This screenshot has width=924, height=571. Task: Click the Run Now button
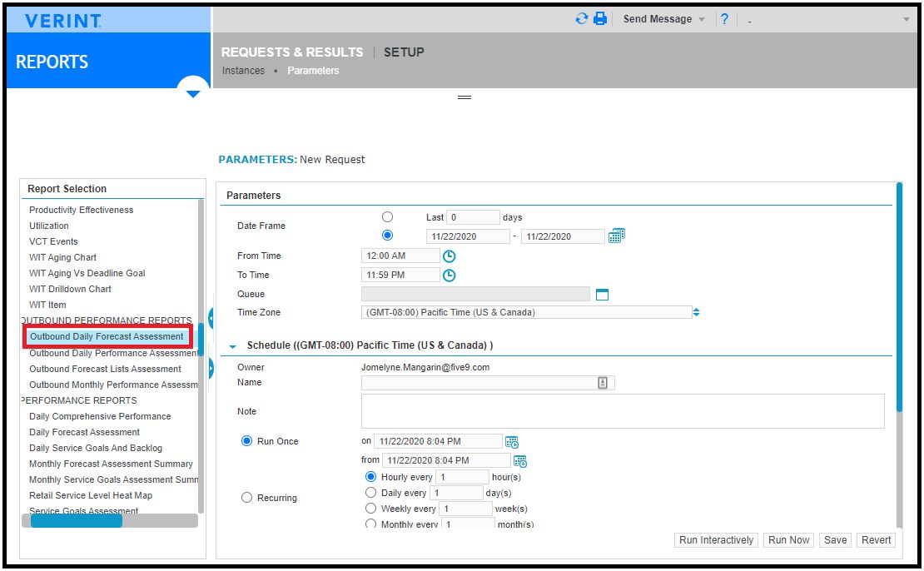pyautogui.click(x=788, y=540)
